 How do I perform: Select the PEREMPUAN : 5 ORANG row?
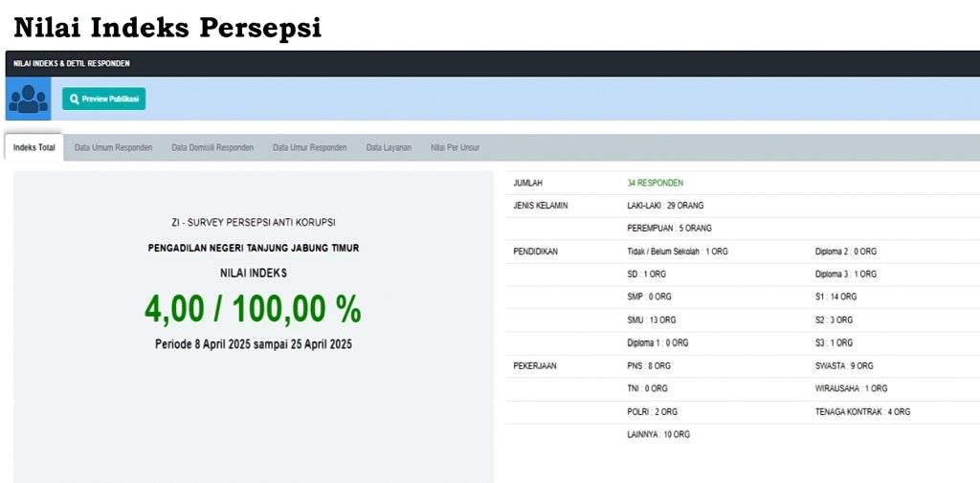click(669, 229)
